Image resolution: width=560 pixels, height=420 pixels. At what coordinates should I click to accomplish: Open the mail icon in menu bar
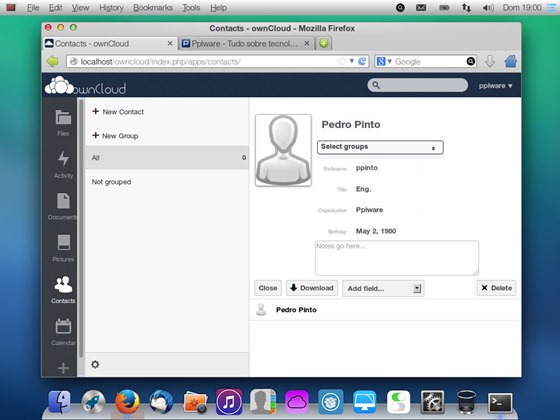click(421, 8)
